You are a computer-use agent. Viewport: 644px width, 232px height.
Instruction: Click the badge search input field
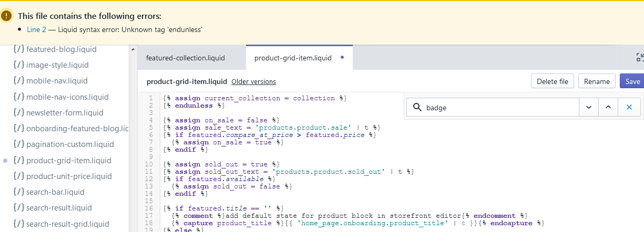[x=499, y=107]
